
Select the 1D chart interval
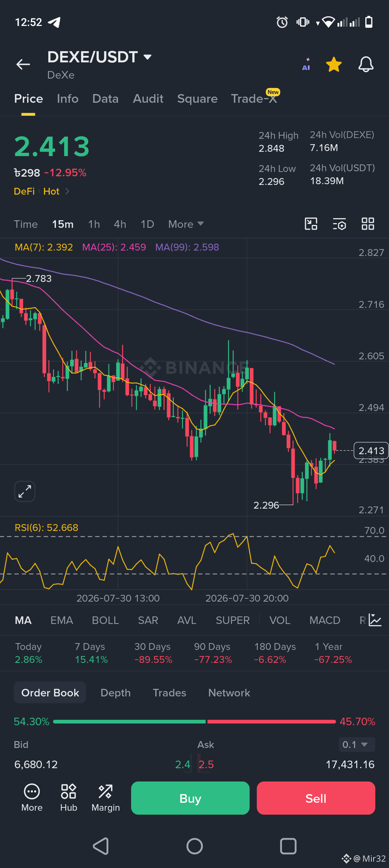[147, 224]
